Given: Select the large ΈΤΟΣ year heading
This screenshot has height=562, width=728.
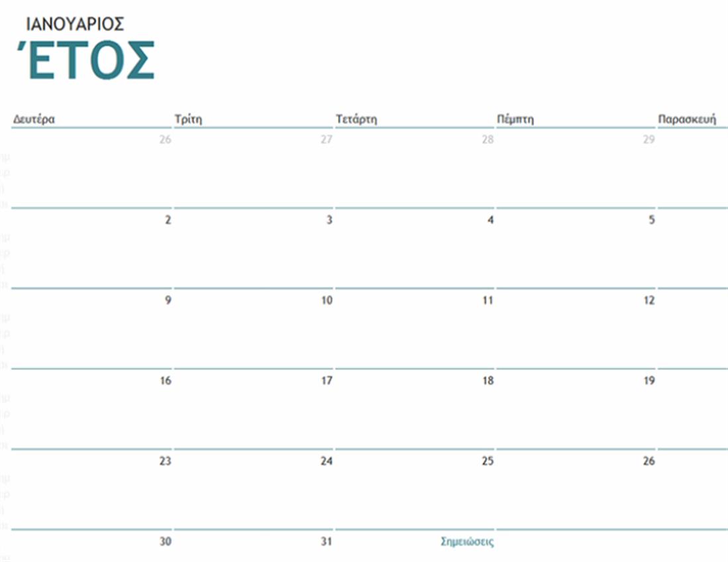Looking at the screenshot, I should 85,62.
